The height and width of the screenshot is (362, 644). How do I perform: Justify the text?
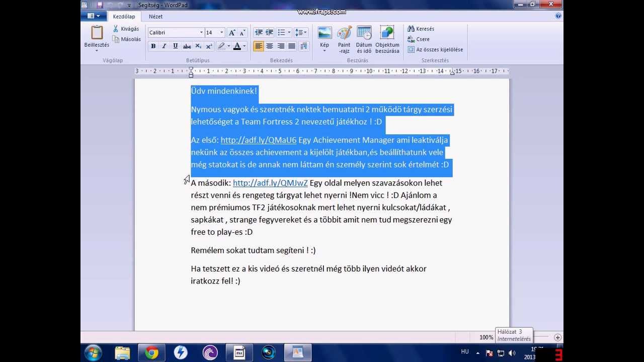[x=292, y=46]
